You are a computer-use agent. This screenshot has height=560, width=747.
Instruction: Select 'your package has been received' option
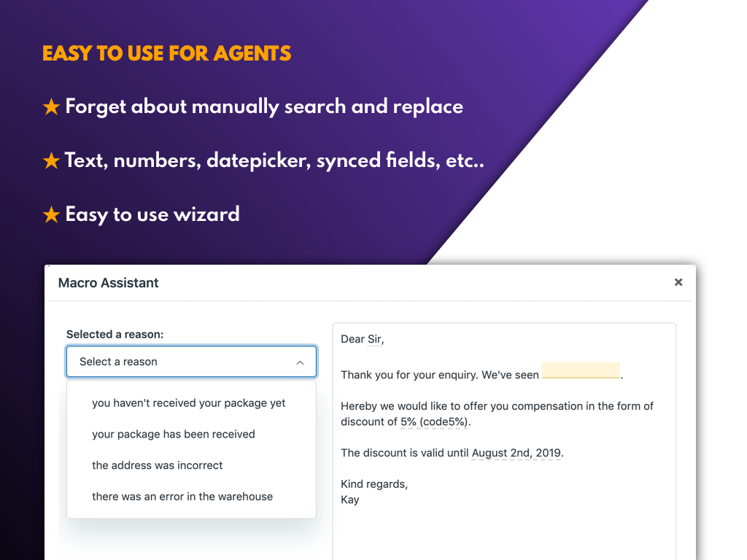point(174,435)
